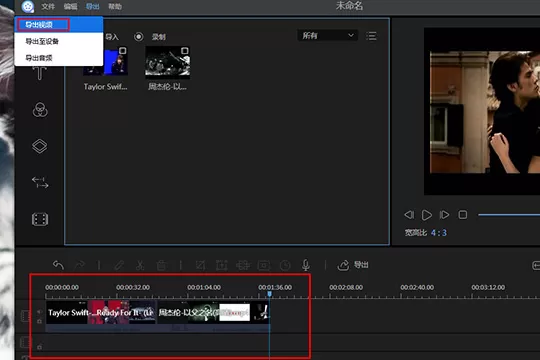Click the second track film icon
The height and width of the screenshot is (360, 540).
[25, 342]
